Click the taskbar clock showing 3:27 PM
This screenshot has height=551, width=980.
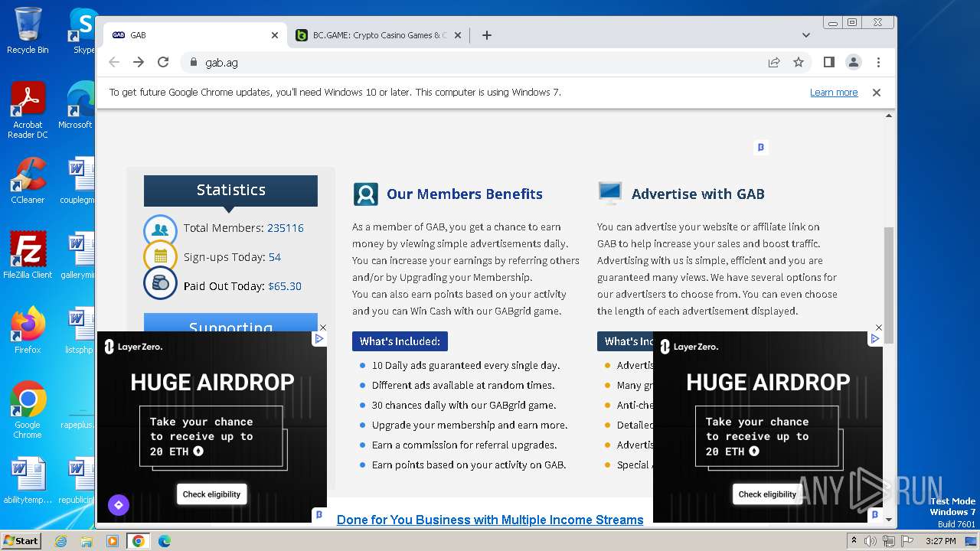(940, 541)
